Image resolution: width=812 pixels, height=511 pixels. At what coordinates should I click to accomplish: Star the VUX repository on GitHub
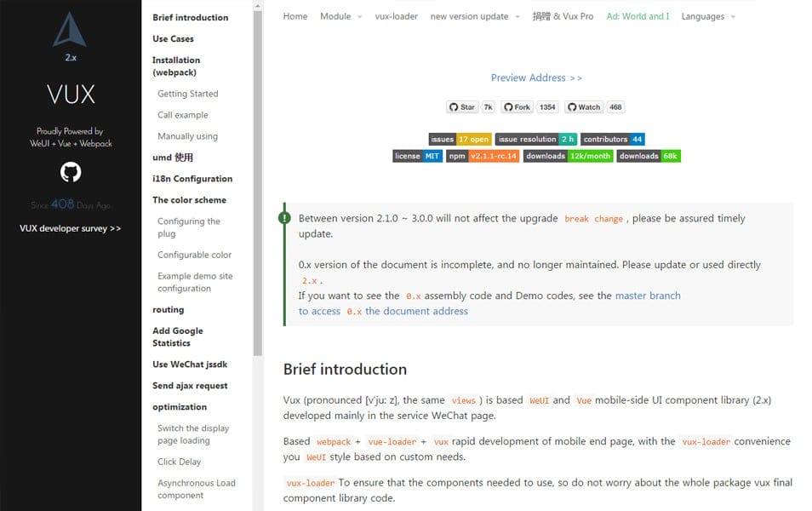point(462,106)
